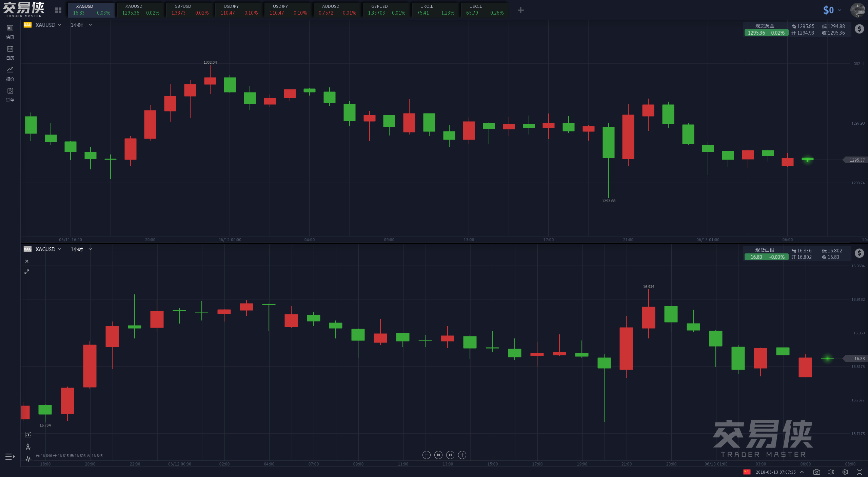The width and height of the screenshot is (868, 477).
Task: Click the 低 16.802 value
Action: (x=832, y=250)
